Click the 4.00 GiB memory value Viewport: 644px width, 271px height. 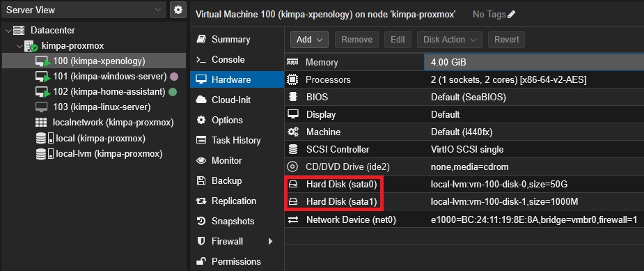tap(448, 63)
